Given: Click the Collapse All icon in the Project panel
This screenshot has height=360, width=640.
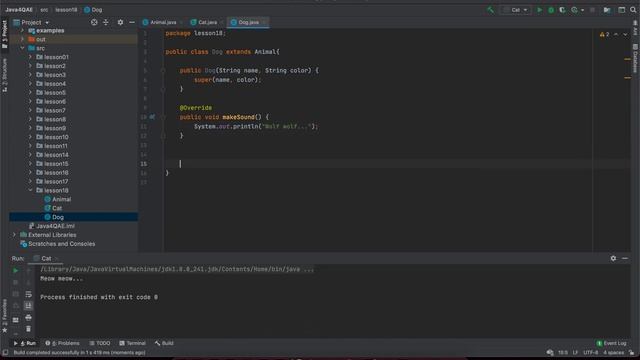Looking at the screenshot, I should pos(106,22).
